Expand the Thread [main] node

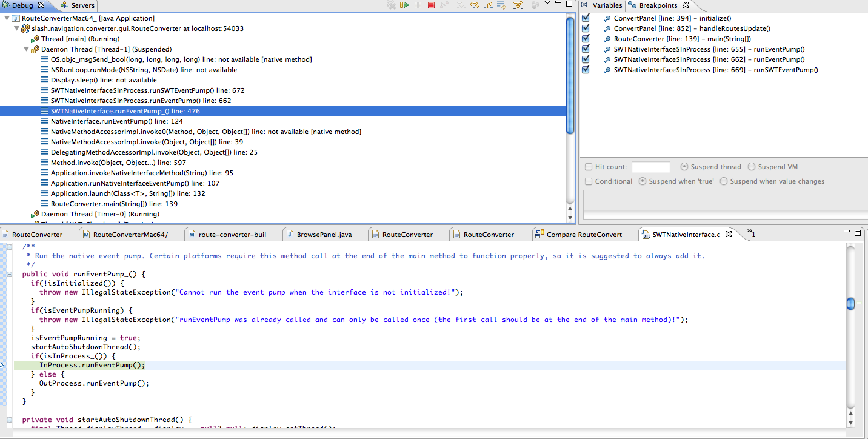tap(26, 39)
